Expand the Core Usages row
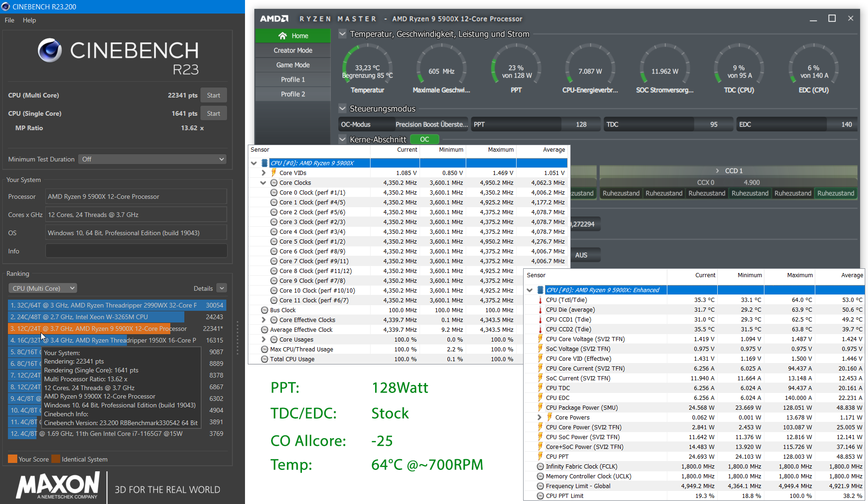Image resolution: width=868 pixels, height=504 pixels. [x=264, y=340]
